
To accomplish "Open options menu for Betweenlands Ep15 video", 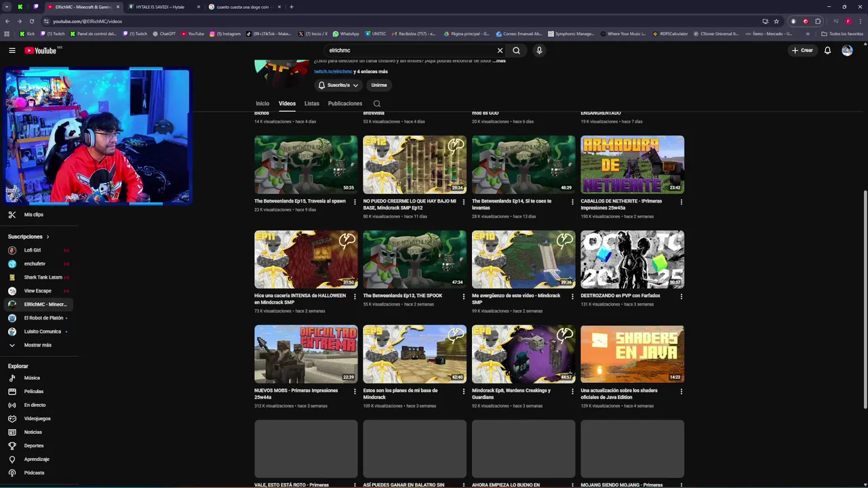I will 355,202.
